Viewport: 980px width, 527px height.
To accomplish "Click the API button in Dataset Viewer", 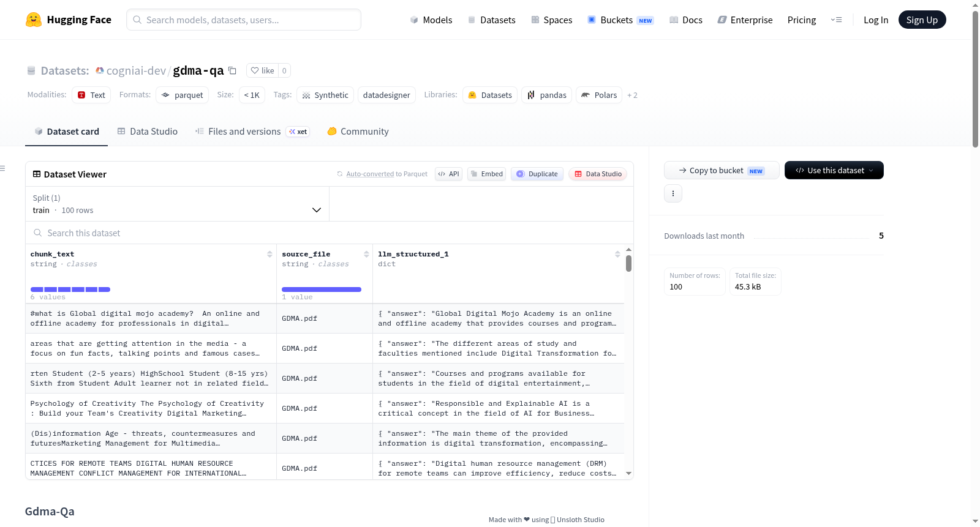I will (448, 174).
